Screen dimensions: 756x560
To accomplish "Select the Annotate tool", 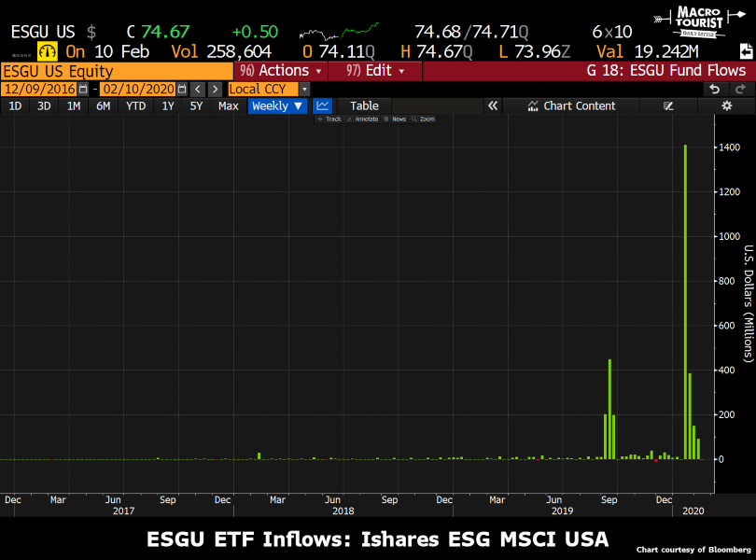I will pos(362,119).
